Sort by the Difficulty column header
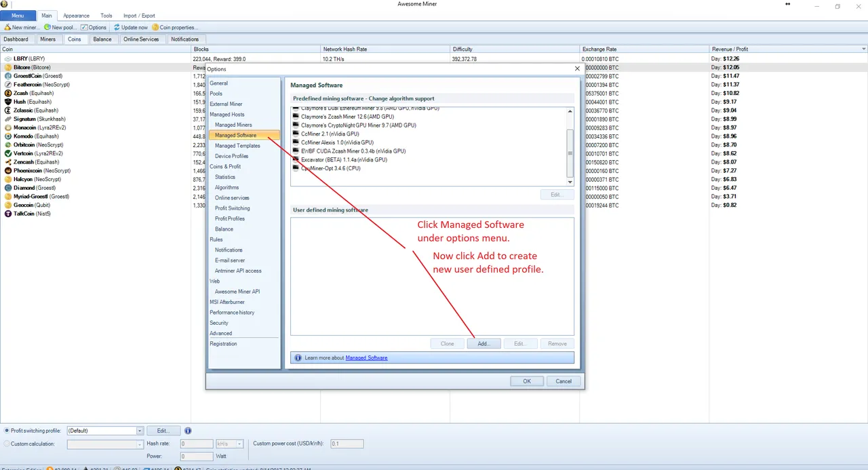Viewport: 868px width, 470px height. pos(515,50)
